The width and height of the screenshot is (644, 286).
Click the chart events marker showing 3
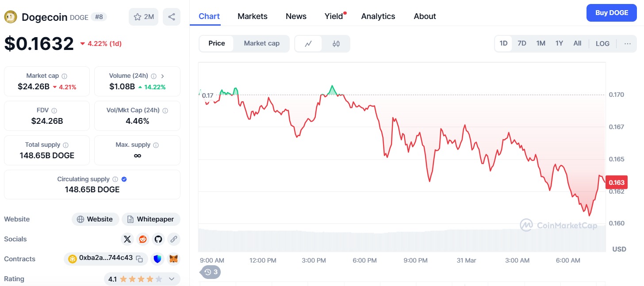coord(211,272)
